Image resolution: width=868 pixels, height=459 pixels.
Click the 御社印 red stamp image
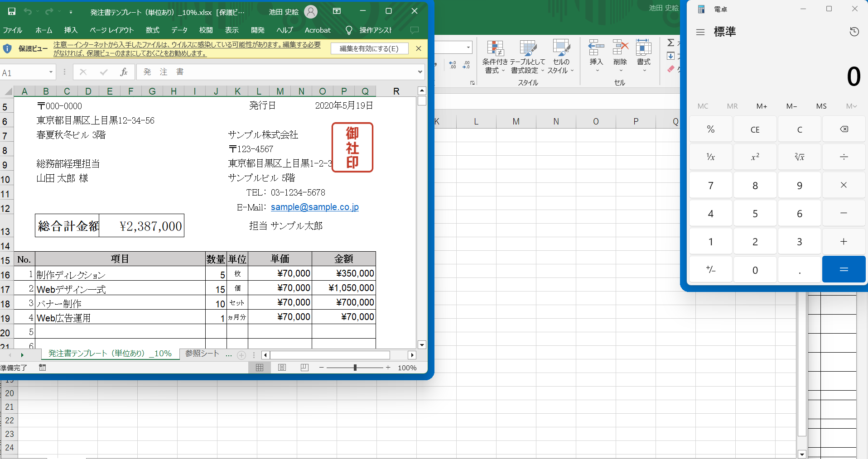(352, 147)
